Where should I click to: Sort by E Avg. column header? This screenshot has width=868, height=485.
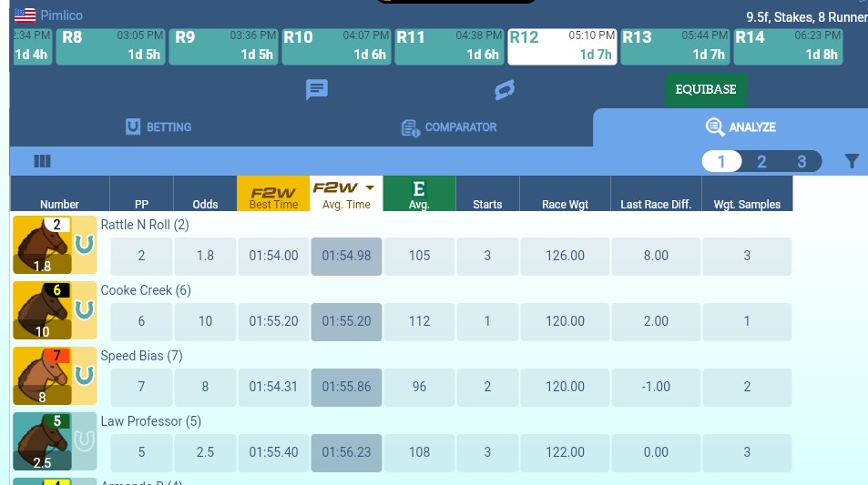click(419, 194)
